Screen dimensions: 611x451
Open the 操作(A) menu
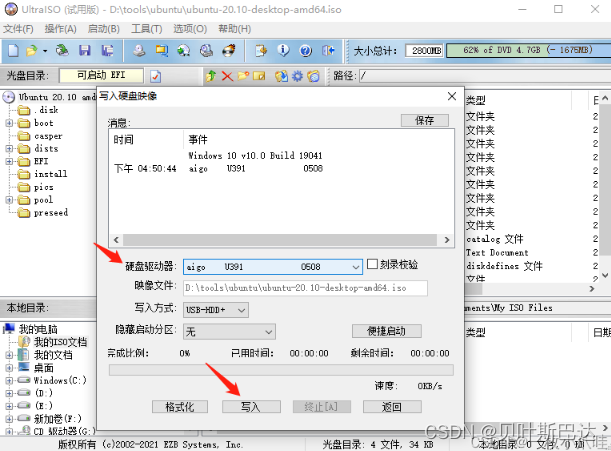[x=60, y=29]
